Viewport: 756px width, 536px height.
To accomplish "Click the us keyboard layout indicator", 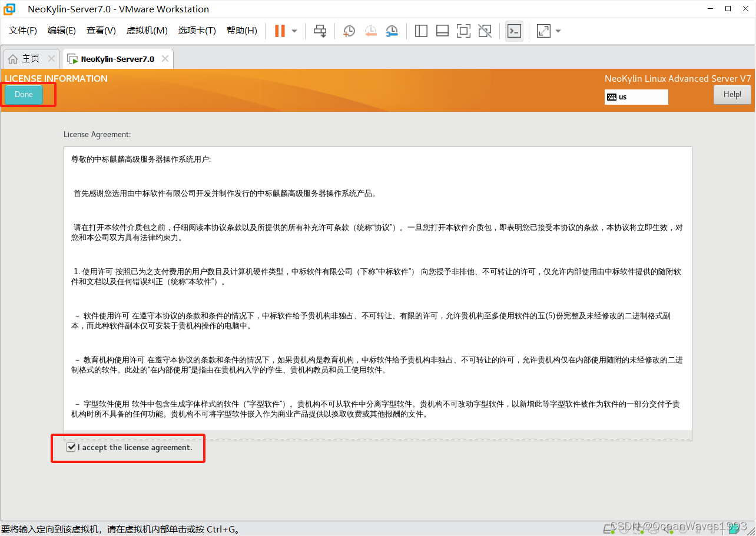I will click(x=636, y=97).
